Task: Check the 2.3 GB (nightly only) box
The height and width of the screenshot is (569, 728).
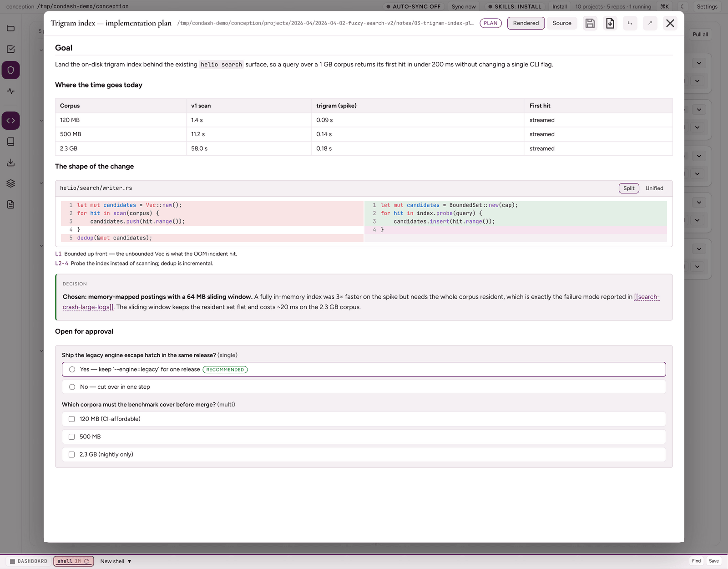Action: coord(71,454)
